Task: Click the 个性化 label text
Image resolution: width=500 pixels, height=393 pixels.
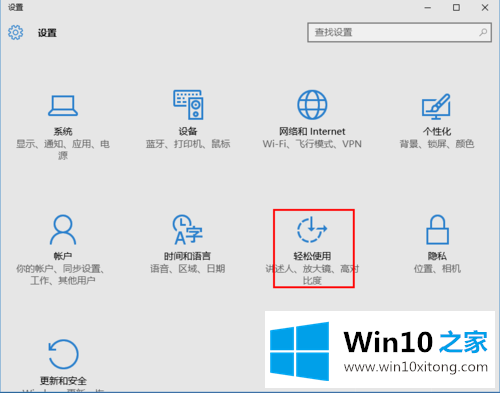Action: pos(437,131)
